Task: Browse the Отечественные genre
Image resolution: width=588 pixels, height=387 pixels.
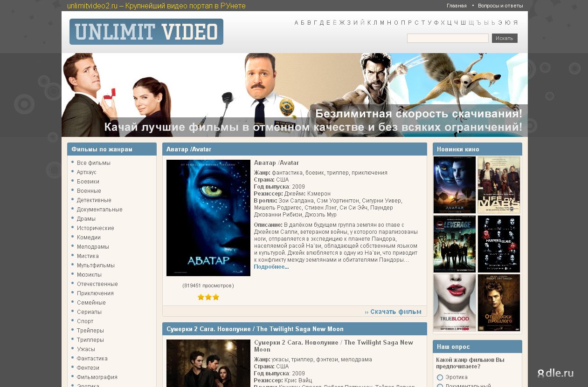Action: (x=97, y=284)
